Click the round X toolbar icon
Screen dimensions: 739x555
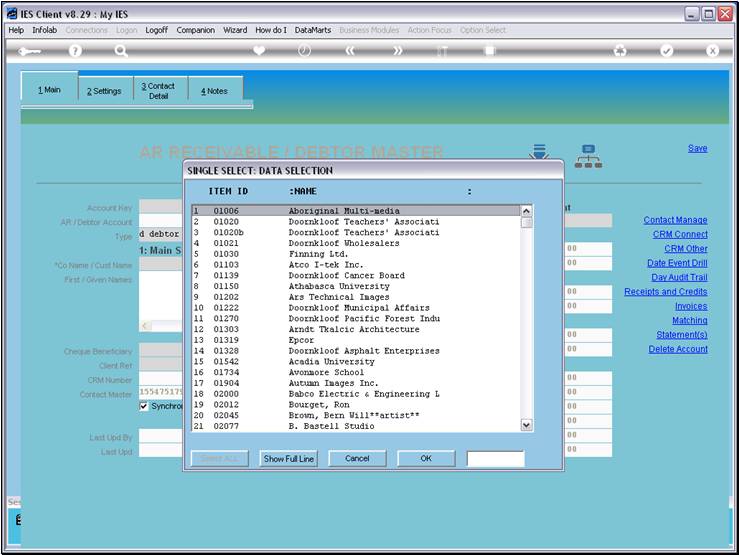712,50
